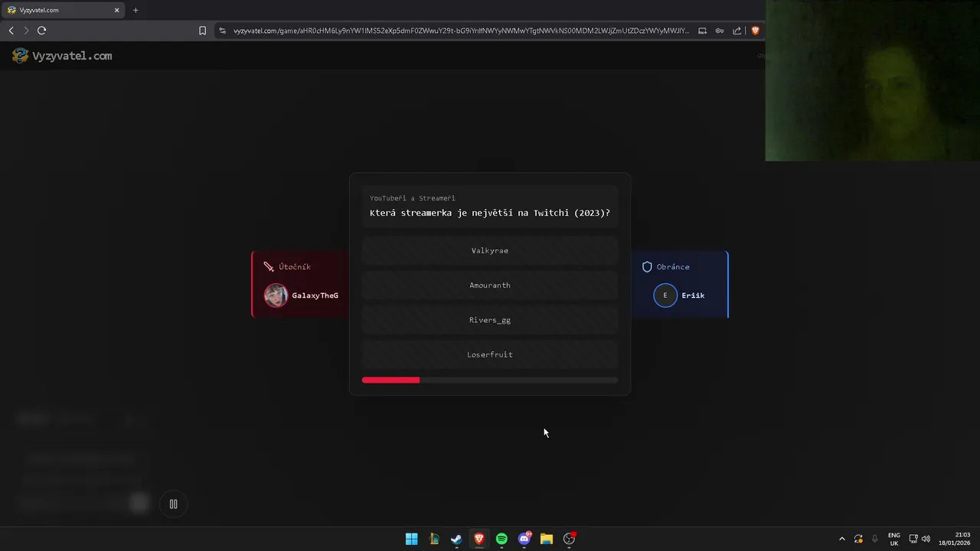Click the shield icon next to Obránce
Screen dimensions: 980x551
pos(647,267)
